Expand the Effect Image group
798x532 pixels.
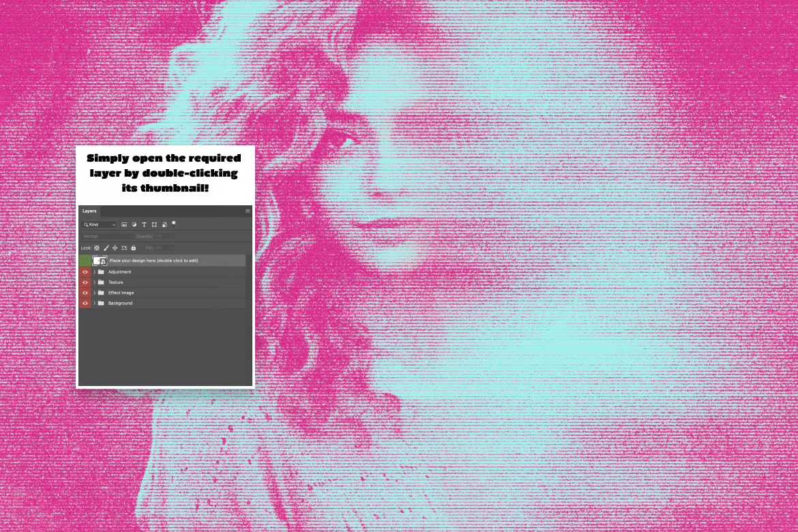(95, 293)
